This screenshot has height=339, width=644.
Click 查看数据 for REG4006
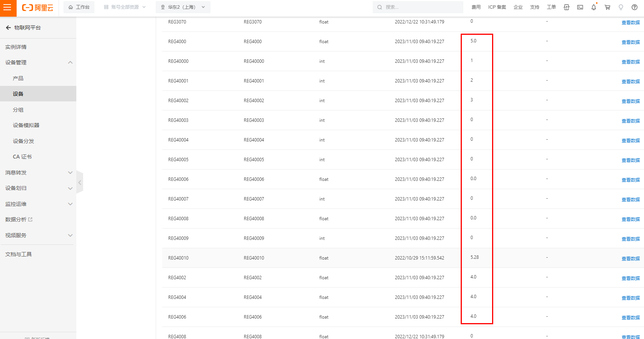pyautogui.click(x=631, y=318)
